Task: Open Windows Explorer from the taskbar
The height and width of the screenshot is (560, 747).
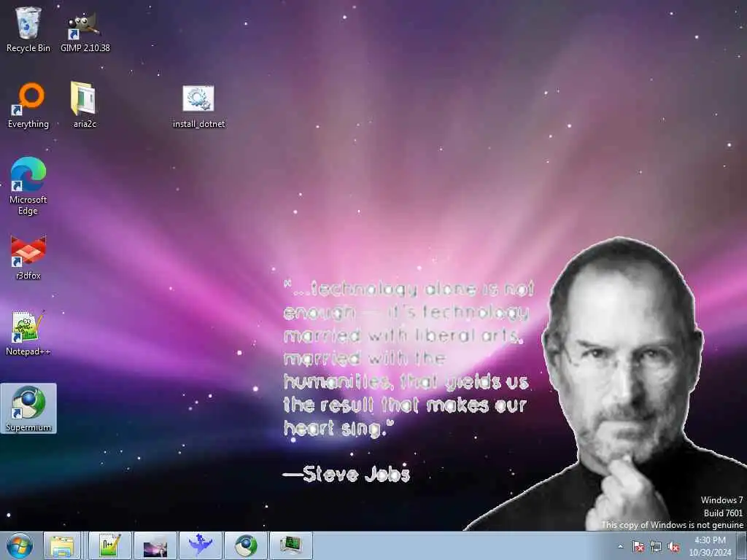Action: tap(63, 545)
